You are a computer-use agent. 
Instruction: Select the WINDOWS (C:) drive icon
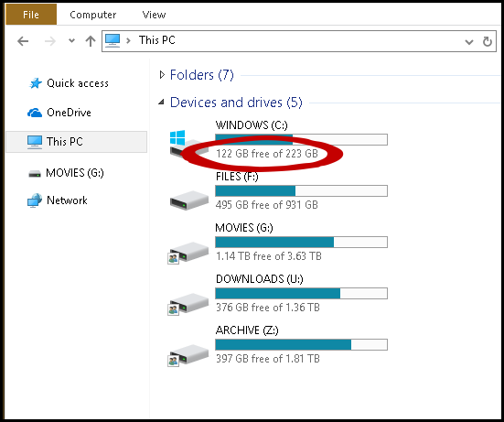coord(185,144)
